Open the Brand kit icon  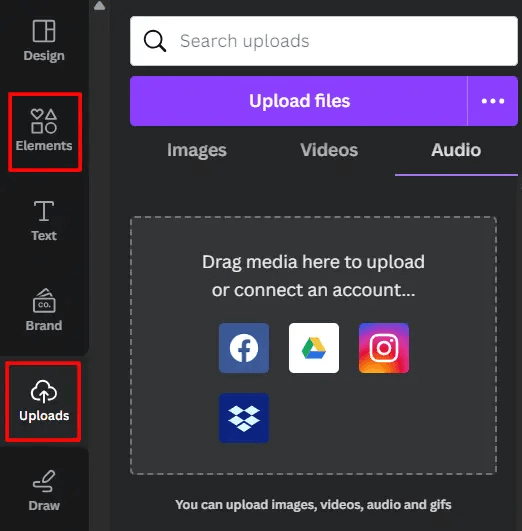click(44, 300)
